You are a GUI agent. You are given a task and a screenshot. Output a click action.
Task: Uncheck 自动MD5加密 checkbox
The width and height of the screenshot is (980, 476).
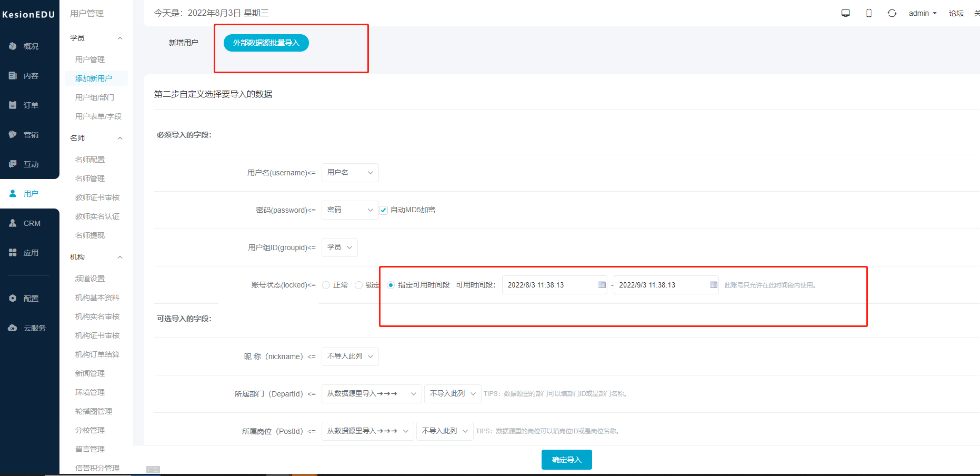pos(383,210)
